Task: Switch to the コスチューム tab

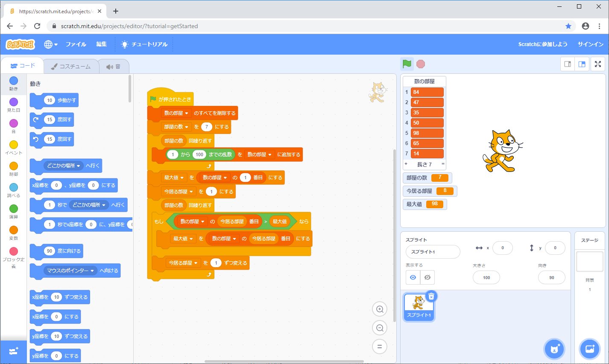Action: click(x=71, y=67)
